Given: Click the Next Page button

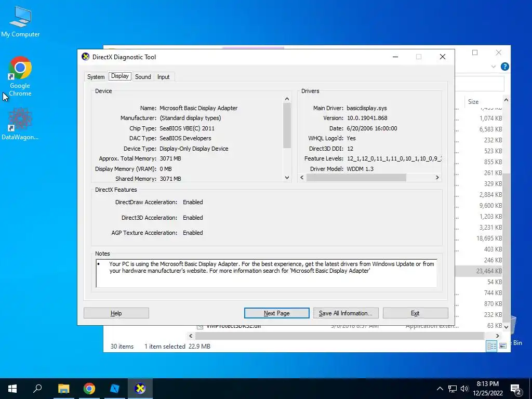Looking at the screenshot, I should tap(276, 313).
